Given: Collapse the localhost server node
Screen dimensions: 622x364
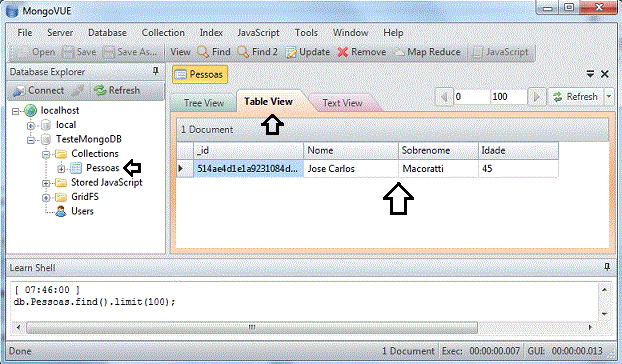Looking at the screenshot, I should tap(15, 111).
